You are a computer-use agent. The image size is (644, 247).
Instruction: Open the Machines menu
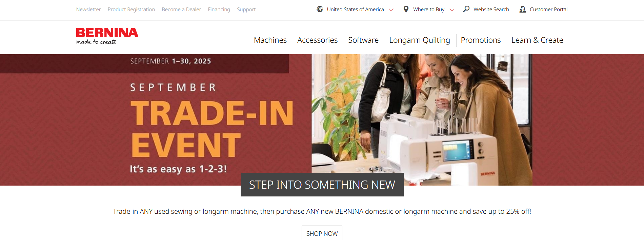[x=270, y=40]
